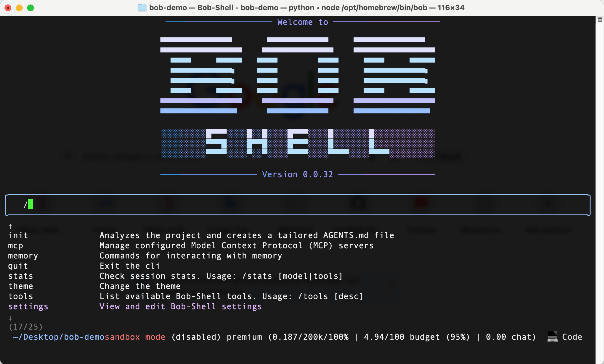The image size is (604, 364).
Task: Click the Code mode label
Action: 572,337
